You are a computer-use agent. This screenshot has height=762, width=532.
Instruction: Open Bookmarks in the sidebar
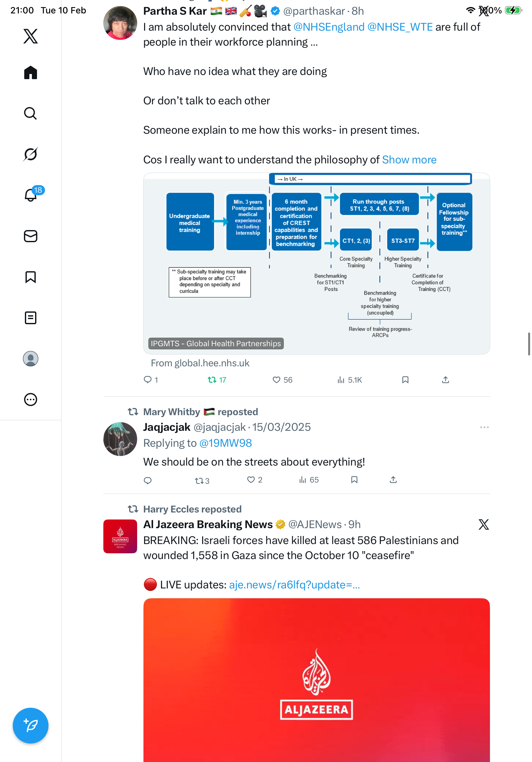(x=31, y=277)
